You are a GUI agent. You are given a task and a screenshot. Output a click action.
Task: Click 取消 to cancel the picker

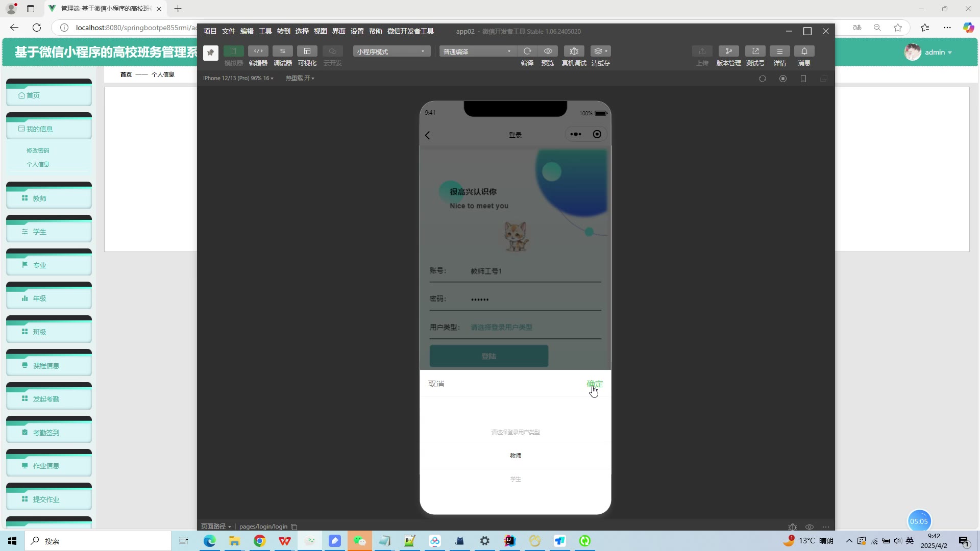pos(436,384)
